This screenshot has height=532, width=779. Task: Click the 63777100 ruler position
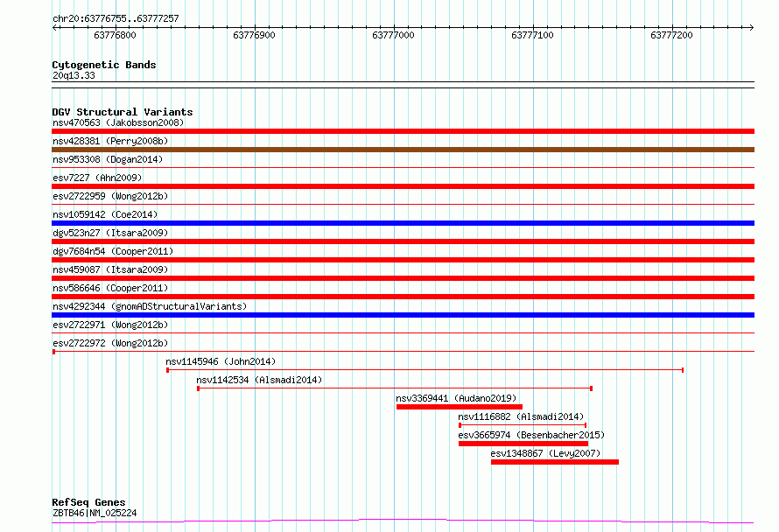tap(532, 35)
